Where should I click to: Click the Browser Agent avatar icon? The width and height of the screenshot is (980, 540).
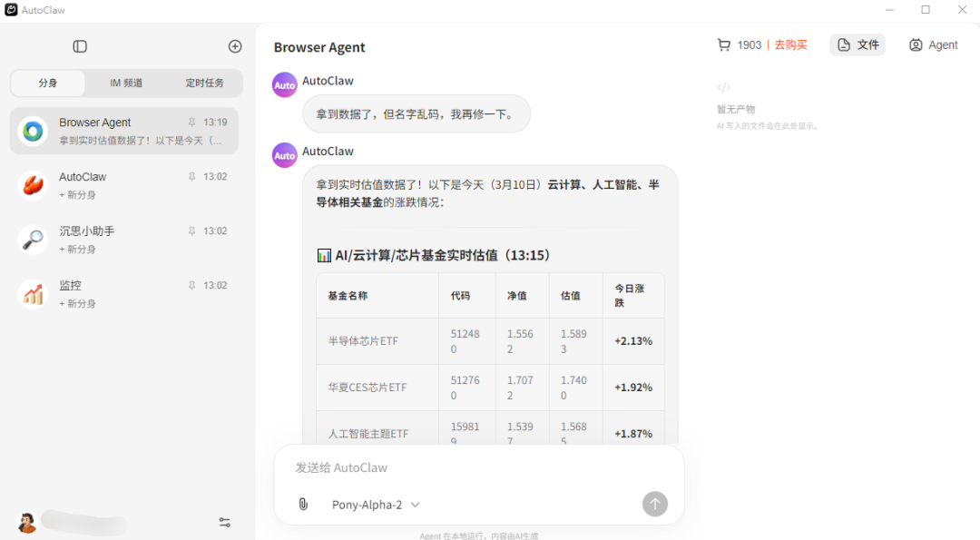click(x=33, y=132)
